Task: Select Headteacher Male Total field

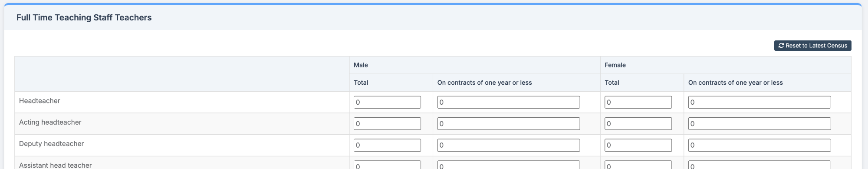Action: pos(387,102)
